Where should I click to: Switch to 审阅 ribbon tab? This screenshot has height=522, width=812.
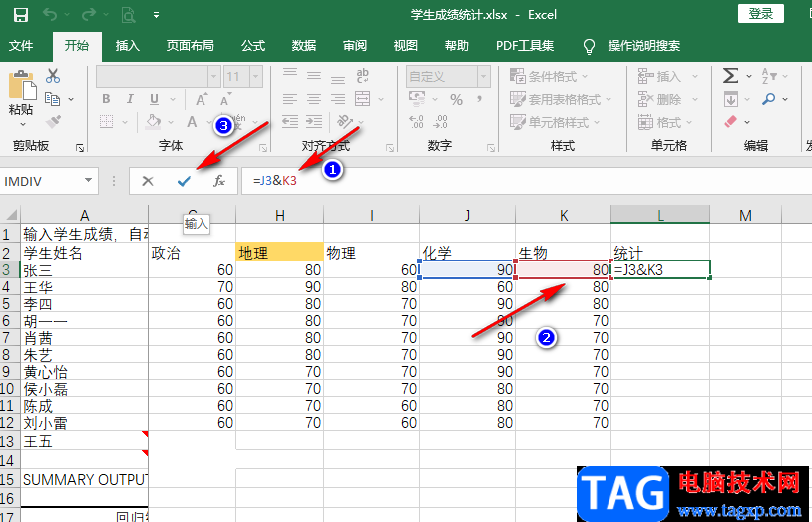355,46
